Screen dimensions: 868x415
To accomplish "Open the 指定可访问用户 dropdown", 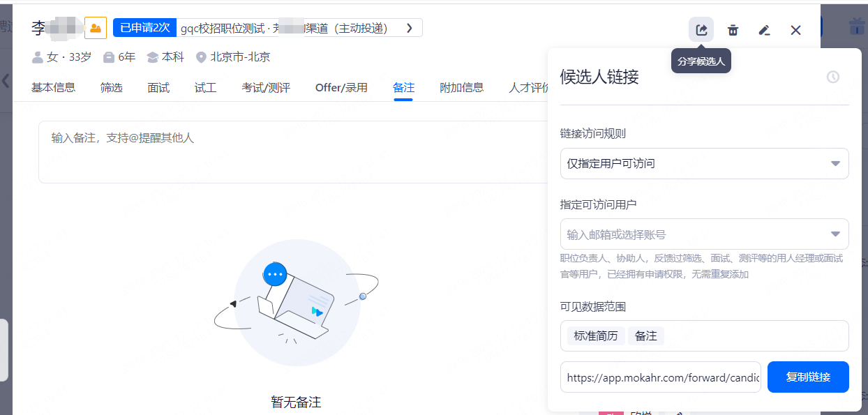I will (x=704, y=234).
